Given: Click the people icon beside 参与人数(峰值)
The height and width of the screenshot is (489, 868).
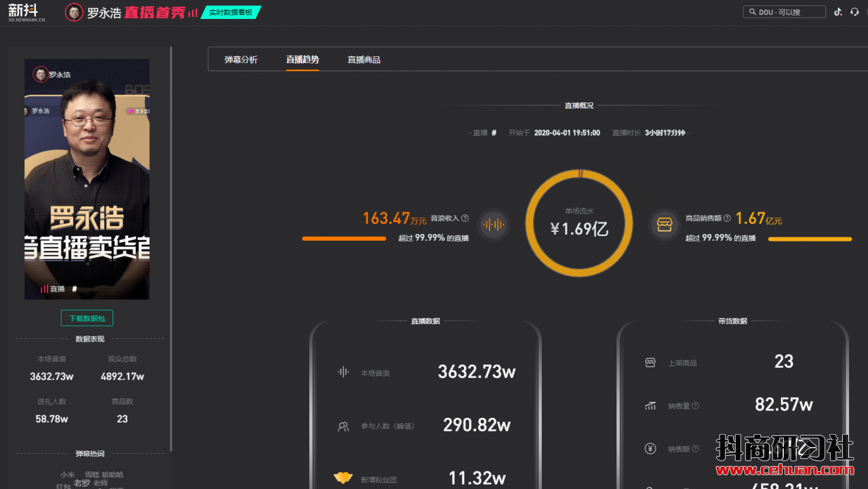Looking at the screenshot, I should (343, 427).
